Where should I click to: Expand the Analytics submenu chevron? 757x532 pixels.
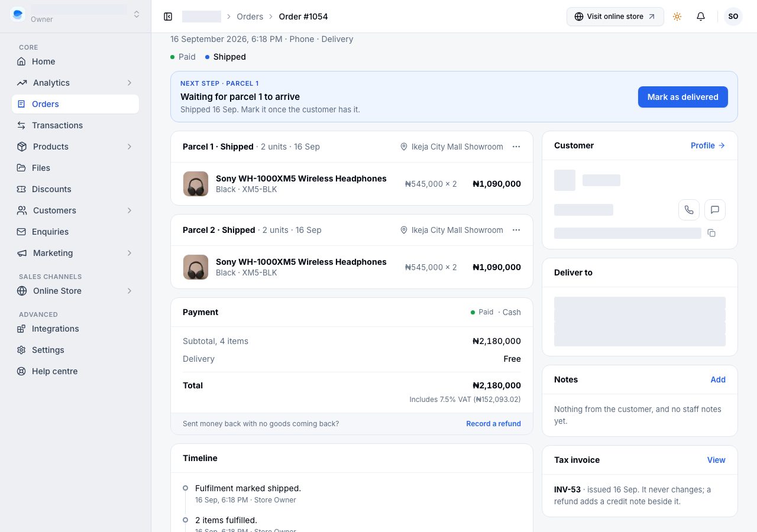coord(129,83)
